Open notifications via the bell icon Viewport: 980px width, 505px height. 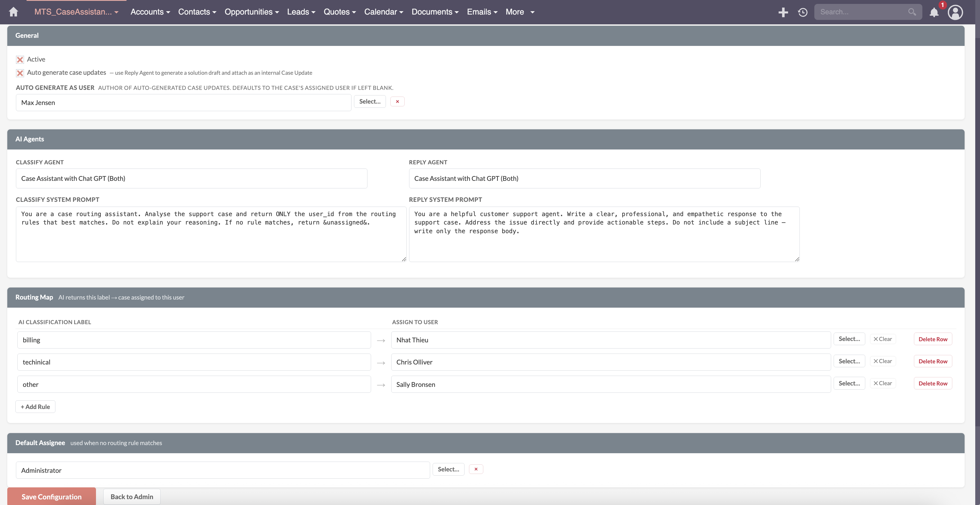(934, 13)
